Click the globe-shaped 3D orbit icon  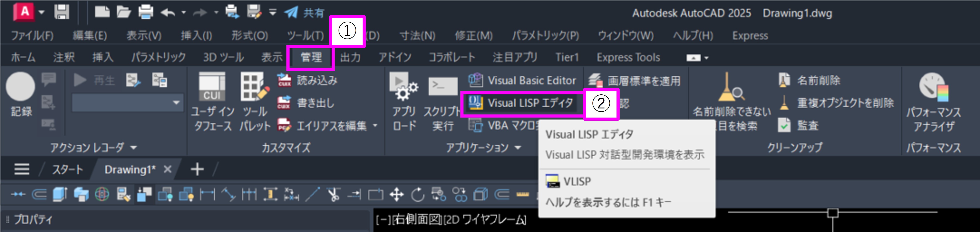tap(102, 195)
